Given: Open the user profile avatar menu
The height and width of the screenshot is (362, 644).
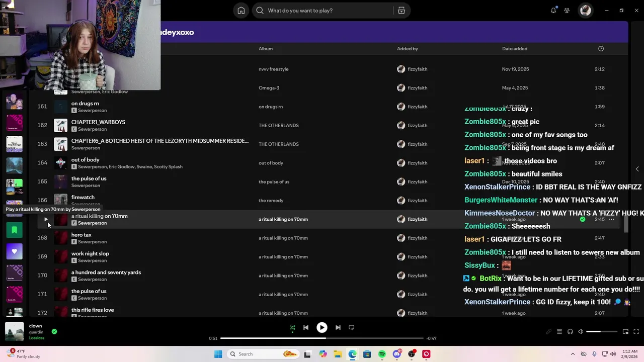Looking at the screenshot, I should [586, 11].
